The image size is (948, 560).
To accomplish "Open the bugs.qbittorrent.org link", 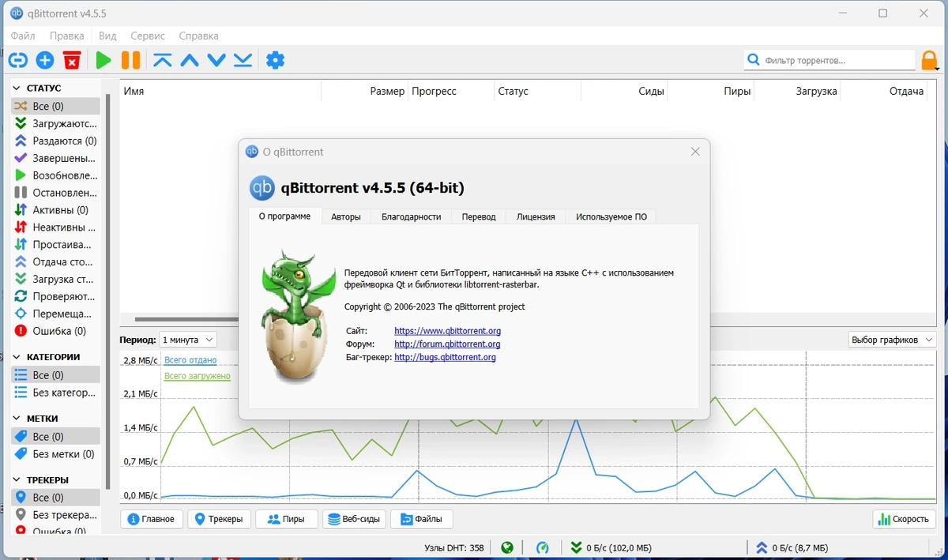I will 445,357.
